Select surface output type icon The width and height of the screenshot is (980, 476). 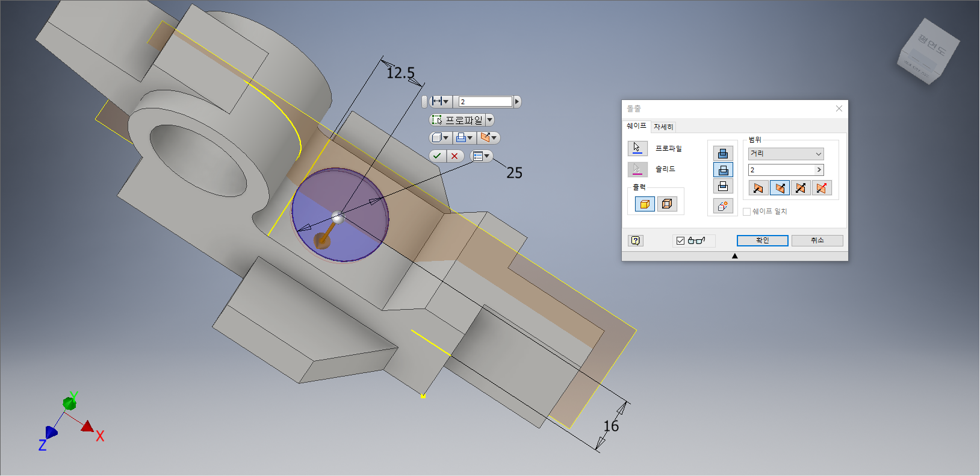point(667,204)
